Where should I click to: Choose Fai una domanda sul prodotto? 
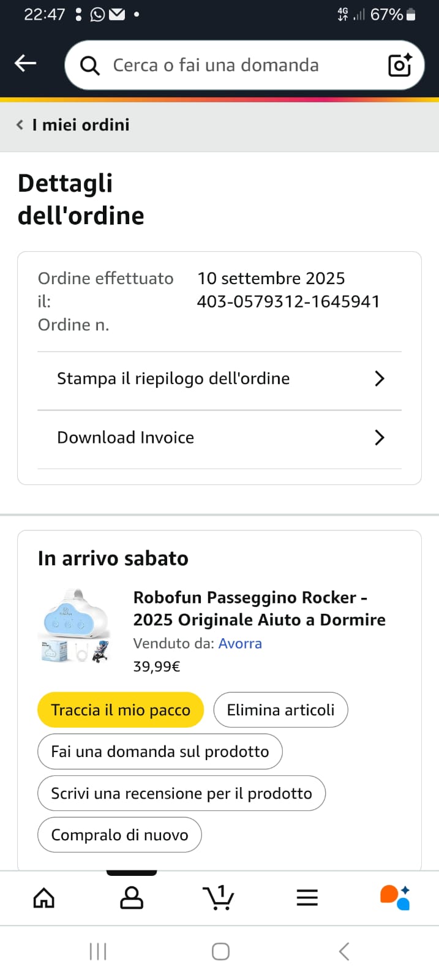(x=160, y=752)
